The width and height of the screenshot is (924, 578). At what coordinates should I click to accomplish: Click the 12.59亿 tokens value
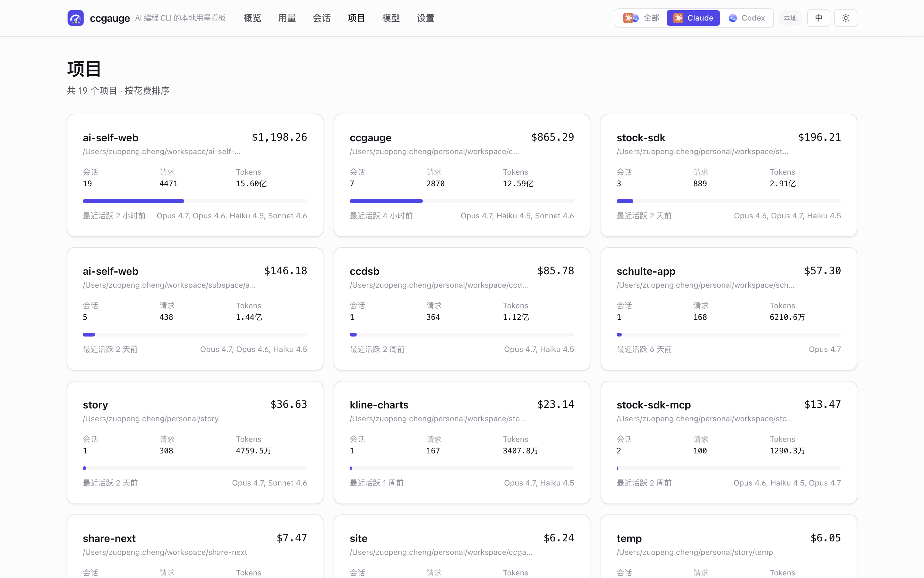coord(518,183)
